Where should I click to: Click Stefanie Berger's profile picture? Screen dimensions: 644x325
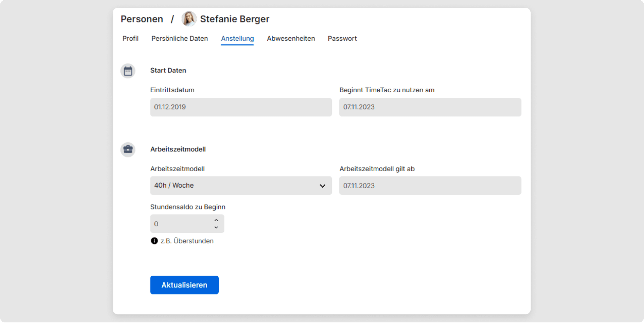tap(189, 19)
